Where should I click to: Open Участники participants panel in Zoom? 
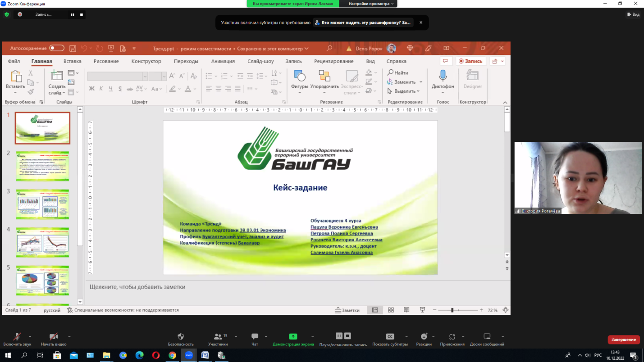coord(218,339)
